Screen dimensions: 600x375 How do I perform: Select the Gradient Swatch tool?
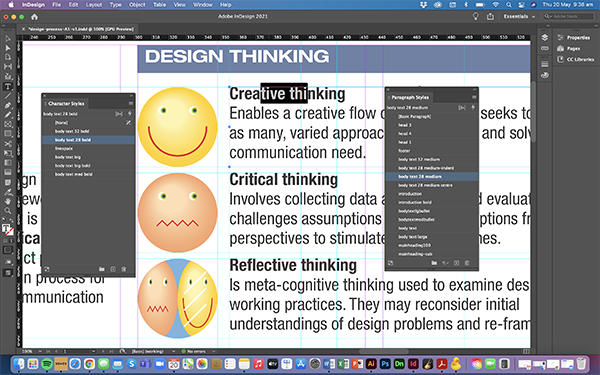coord(8,163)
